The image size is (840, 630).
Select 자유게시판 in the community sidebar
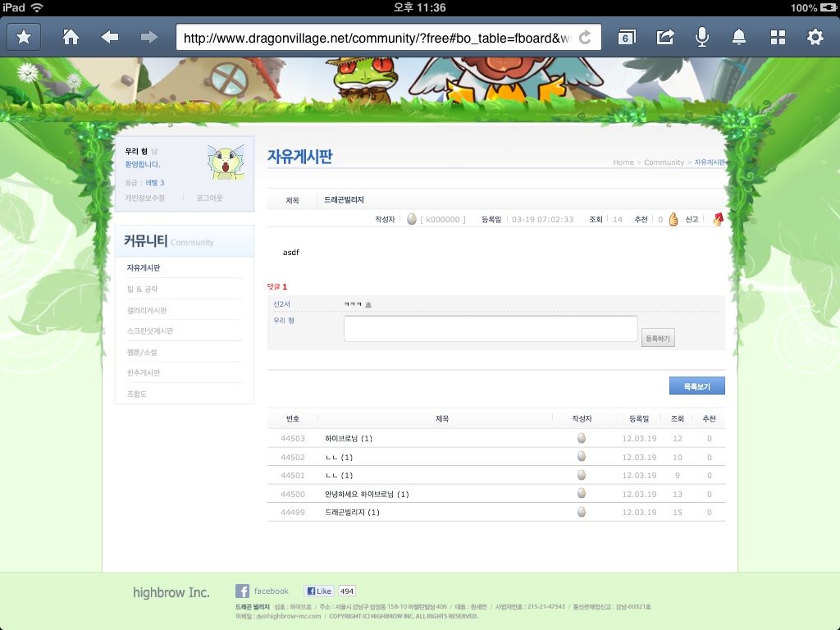point(143,268)
